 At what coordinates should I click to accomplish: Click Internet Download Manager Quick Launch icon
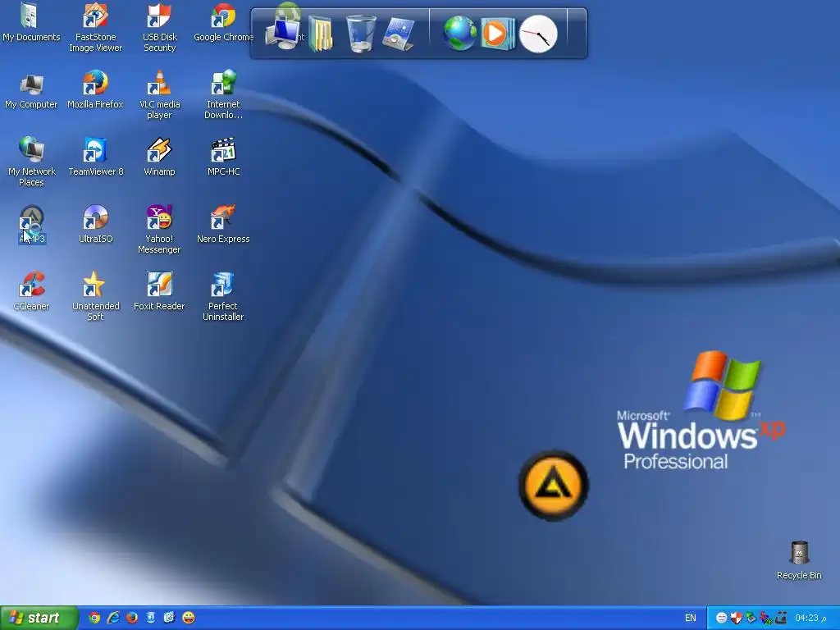[x=151, y=618]
